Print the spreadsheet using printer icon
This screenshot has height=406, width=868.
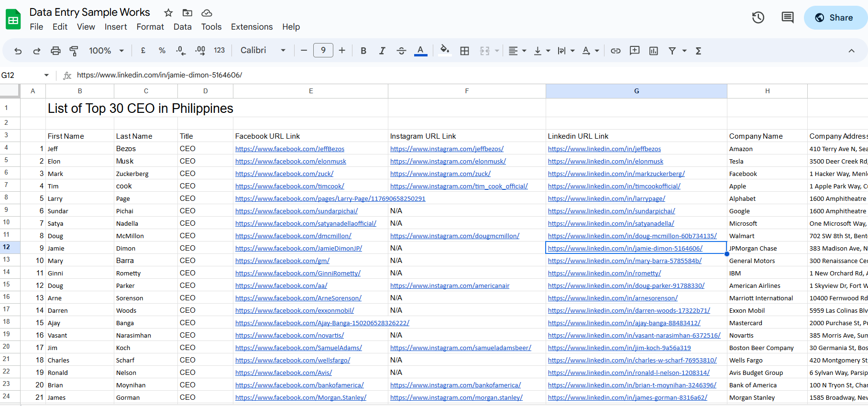(56, 51)
